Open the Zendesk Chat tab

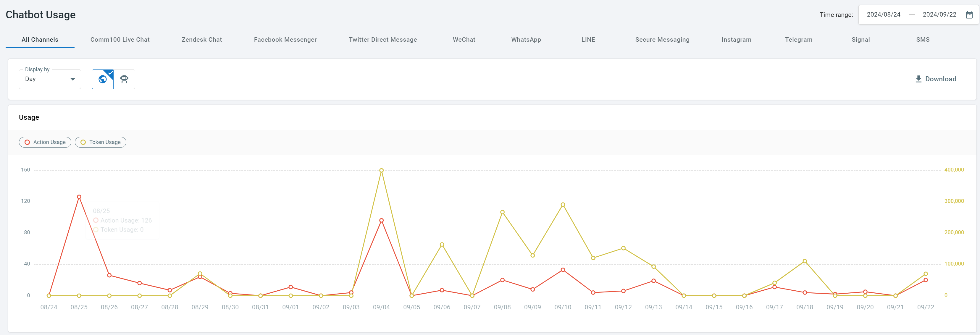202,40
